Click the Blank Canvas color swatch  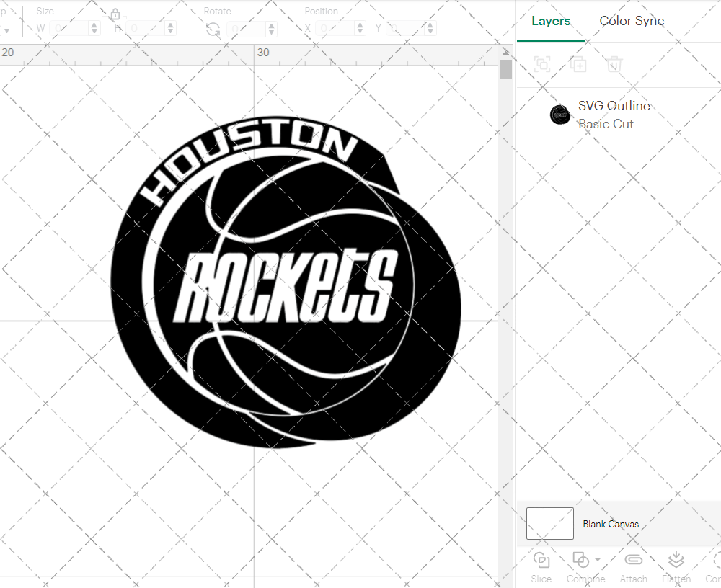(549, 523)
